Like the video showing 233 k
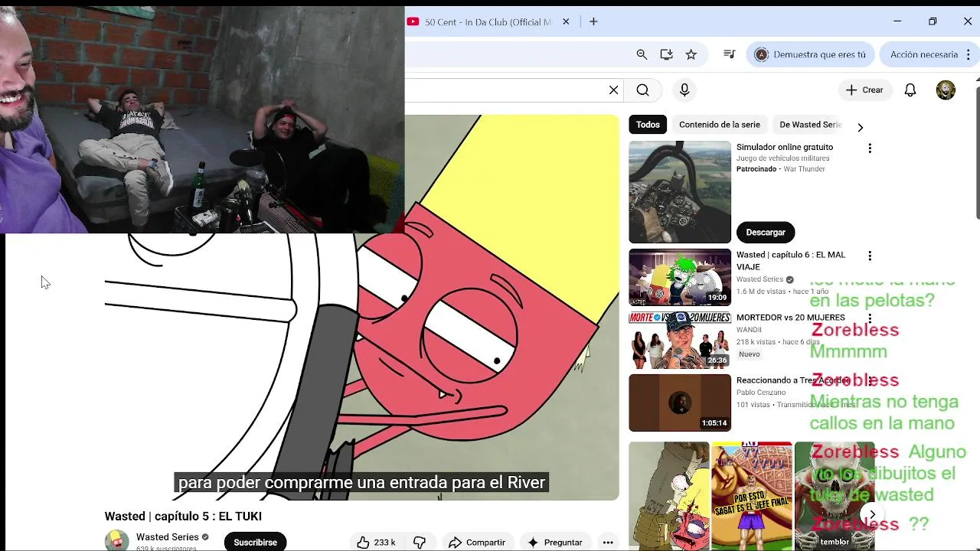Image resolution: width=980 pixels, height=551 pixels. pyautogui.click(x=376, y=542)
